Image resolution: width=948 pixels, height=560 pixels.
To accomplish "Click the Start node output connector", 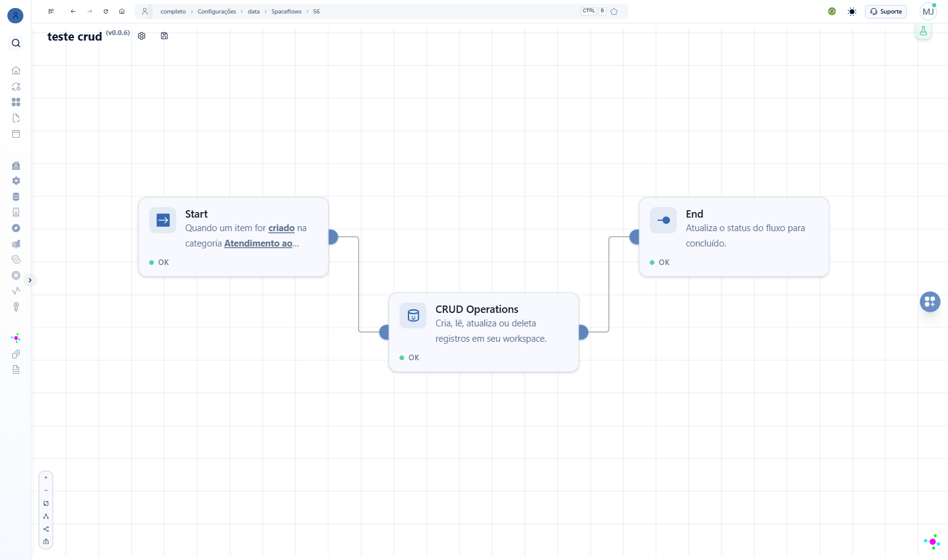I will coord(333,237).
